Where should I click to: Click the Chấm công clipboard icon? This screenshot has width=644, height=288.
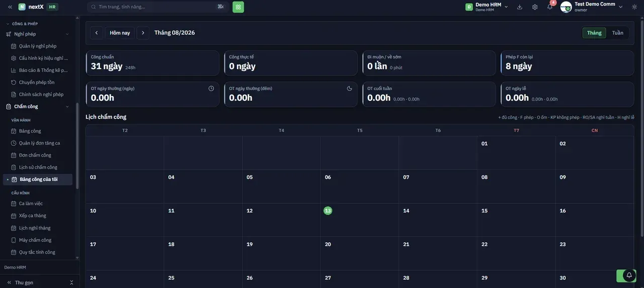pos(9,107)
